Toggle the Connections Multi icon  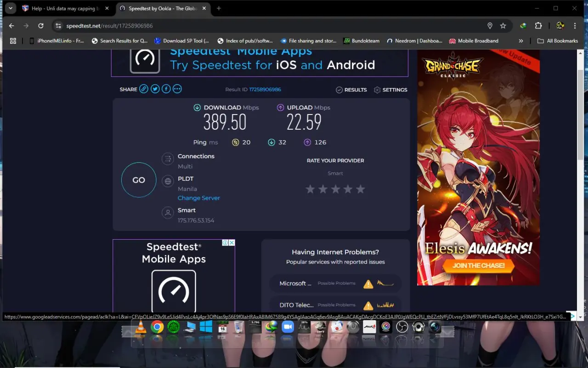(x=168, y=159)
